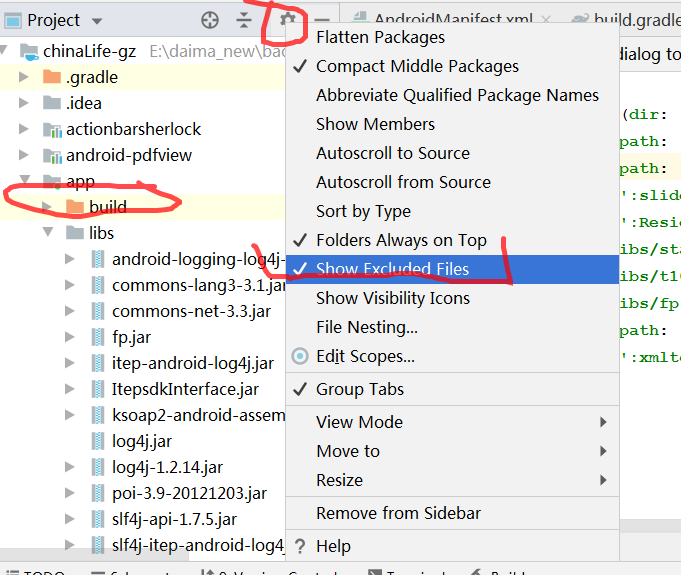Uncheck Folders Always on Top

[x=452, y=240]
